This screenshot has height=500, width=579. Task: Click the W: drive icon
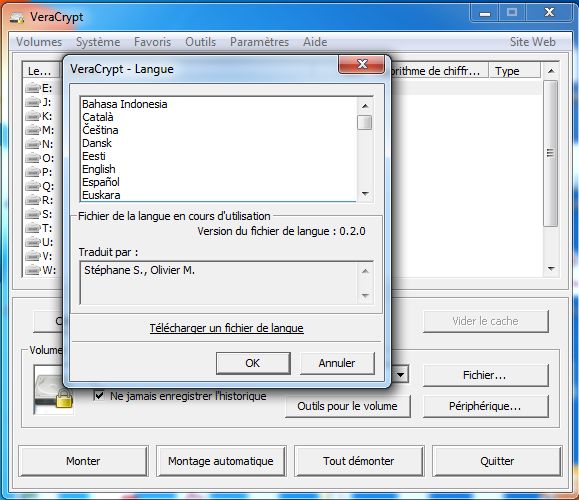32,270
